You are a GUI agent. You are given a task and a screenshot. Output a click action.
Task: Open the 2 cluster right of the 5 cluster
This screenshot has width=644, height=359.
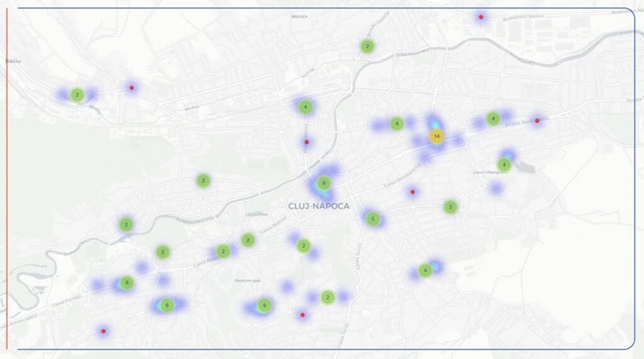(450, 207)
